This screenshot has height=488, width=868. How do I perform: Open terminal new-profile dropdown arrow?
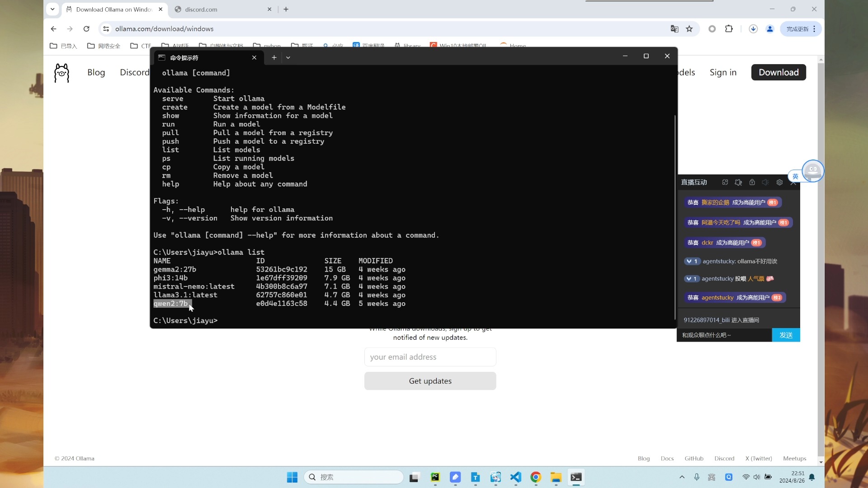(x=288, y=57)
